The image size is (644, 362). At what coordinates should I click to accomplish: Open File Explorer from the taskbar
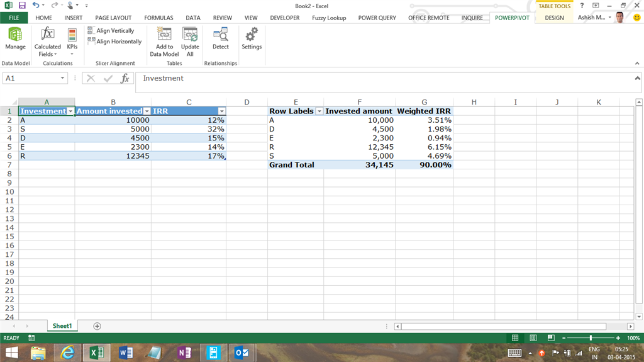(x=38, y=353)
